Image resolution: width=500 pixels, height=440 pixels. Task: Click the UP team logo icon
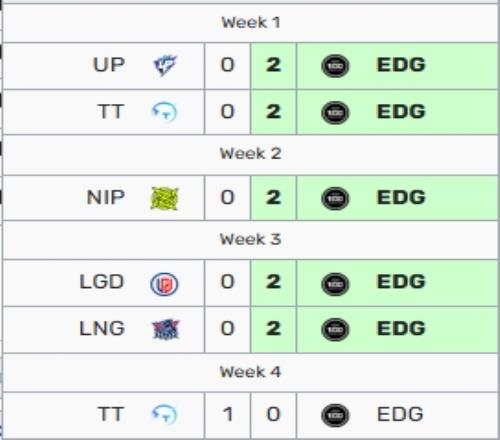point(165,65)
